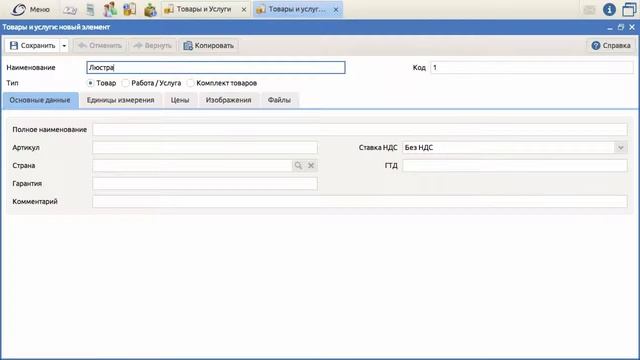Viewport: 640px width, 360px height.
Task: Click the boxes and clipboard toolbar icon
Action: [129, 9]
